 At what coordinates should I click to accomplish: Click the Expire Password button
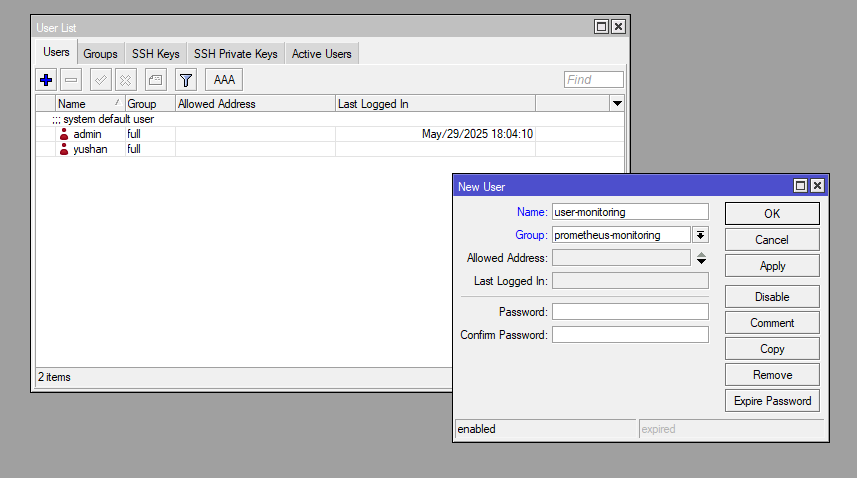(x=772, y=401)
